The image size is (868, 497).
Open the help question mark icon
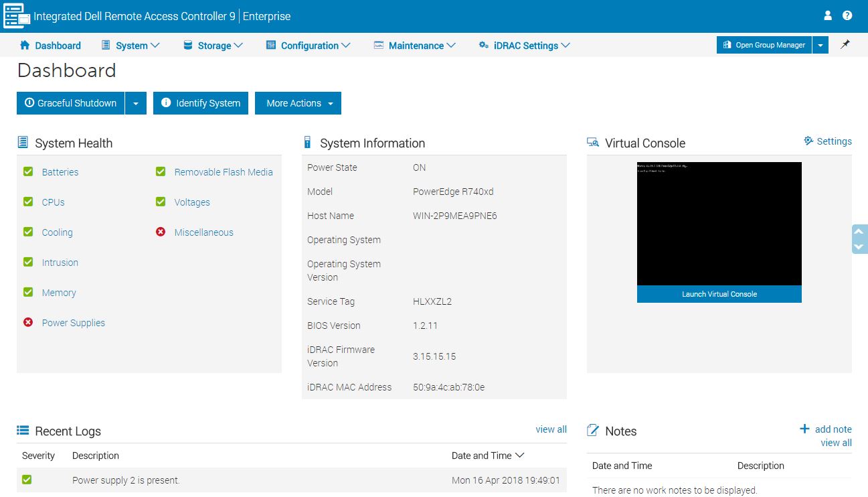(x=847, y=15)
